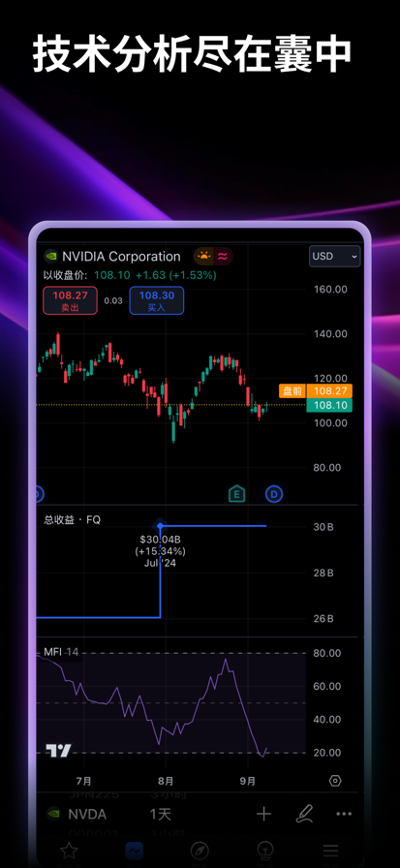Switch to the lightbulb ideas tab
This screenshot has height=868, width=400.
pos(265,851)
